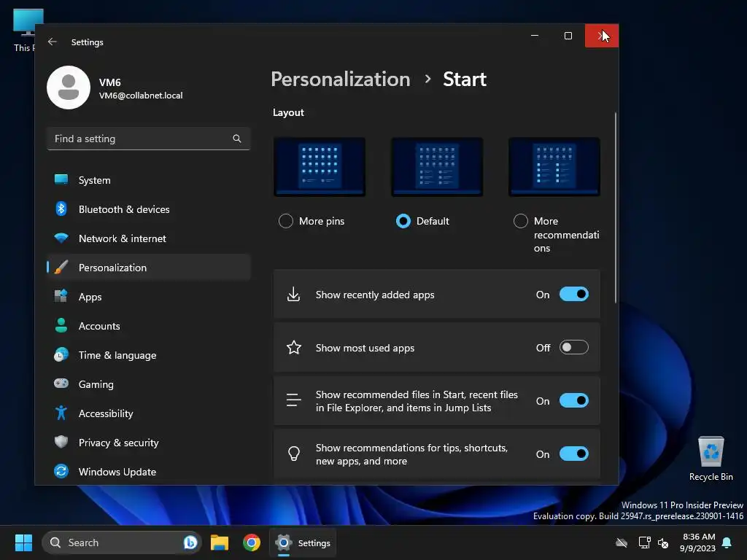Open File Explorer from the taskbar
Viewport: 747px width, 560px height.
click(x=220, y=542)
